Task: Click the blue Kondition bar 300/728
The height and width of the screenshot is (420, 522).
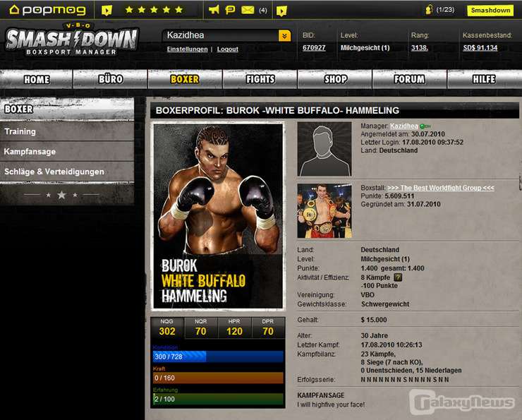Action: 218,356
